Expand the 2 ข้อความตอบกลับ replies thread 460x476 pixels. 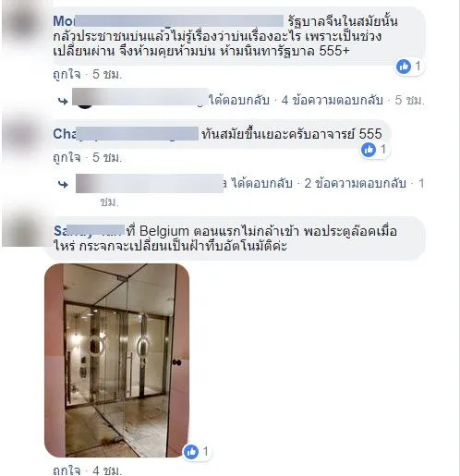coord(355,184)
